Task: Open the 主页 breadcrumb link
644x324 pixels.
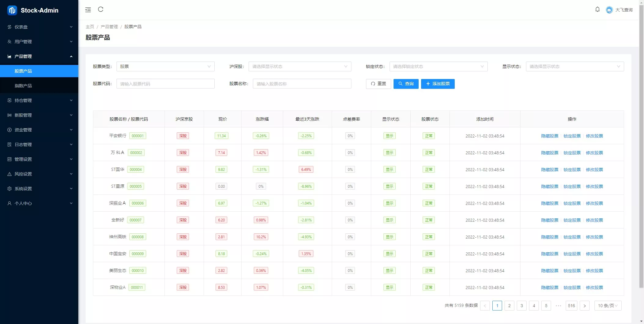Action: pos(90,27)
